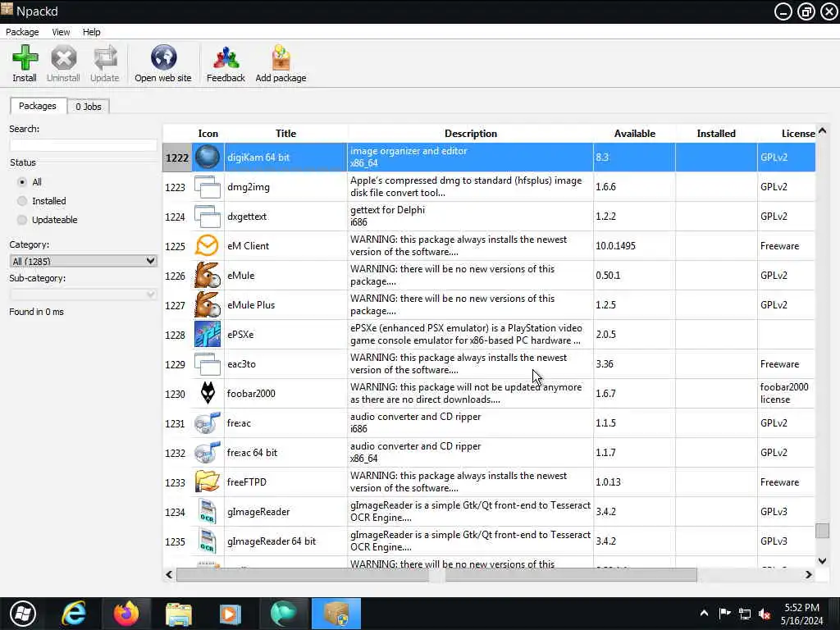Open the Help menu
Viewport: 840px width, 630px height.
click(x=92, y=32)
